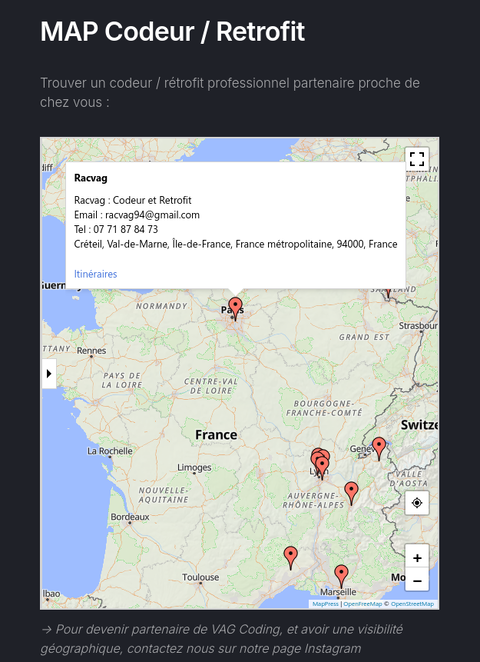
Task: Click the Créteil address line in popup
Action: 236,244
